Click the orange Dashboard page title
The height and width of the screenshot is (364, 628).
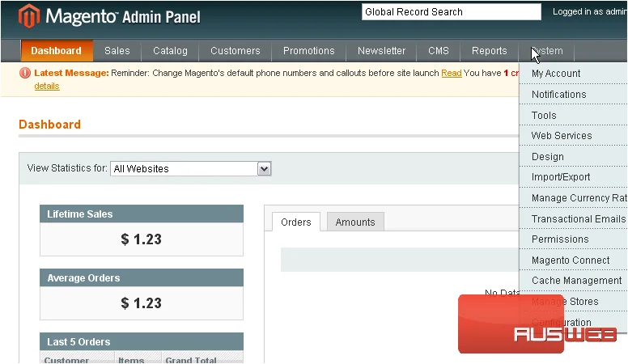tap(49, 124)
